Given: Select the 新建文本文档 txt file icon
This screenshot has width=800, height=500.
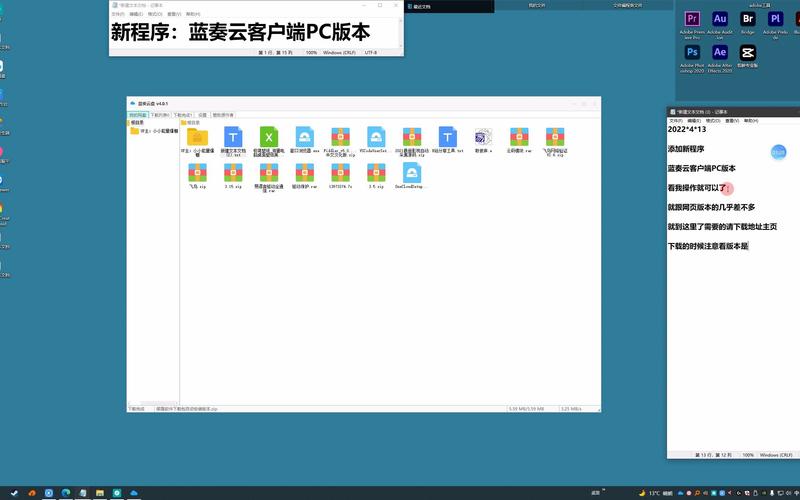Looking at the screenshot, I should coord(233,137).
